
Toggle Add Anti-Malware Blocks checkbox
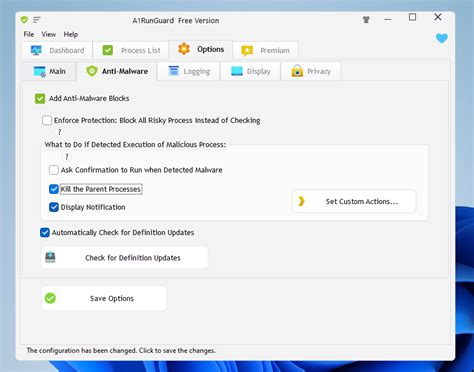pyautogui.click(x=40, y=98)
